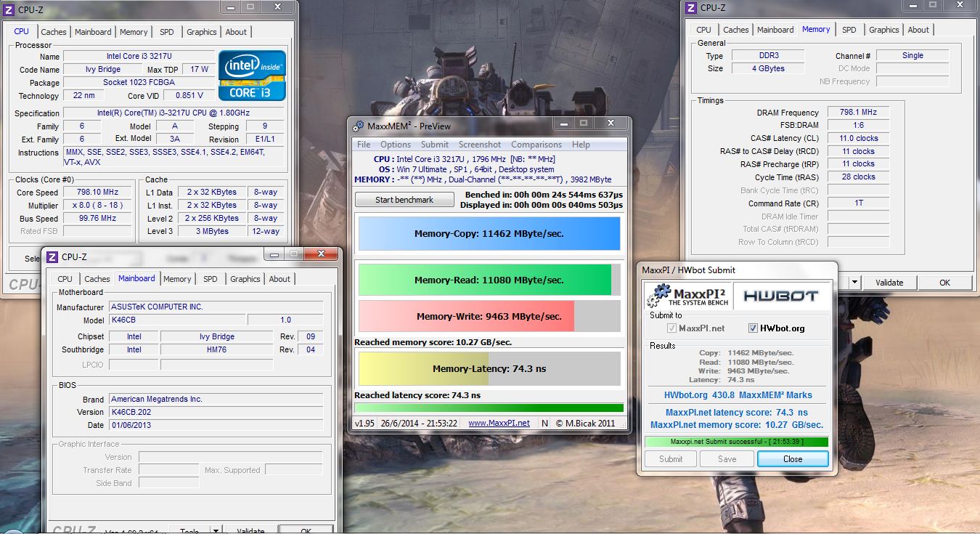This screenshot has width=980, height=534.
Task: Click the Close button in HWbot Submit dialog
Action: point(793,459)
